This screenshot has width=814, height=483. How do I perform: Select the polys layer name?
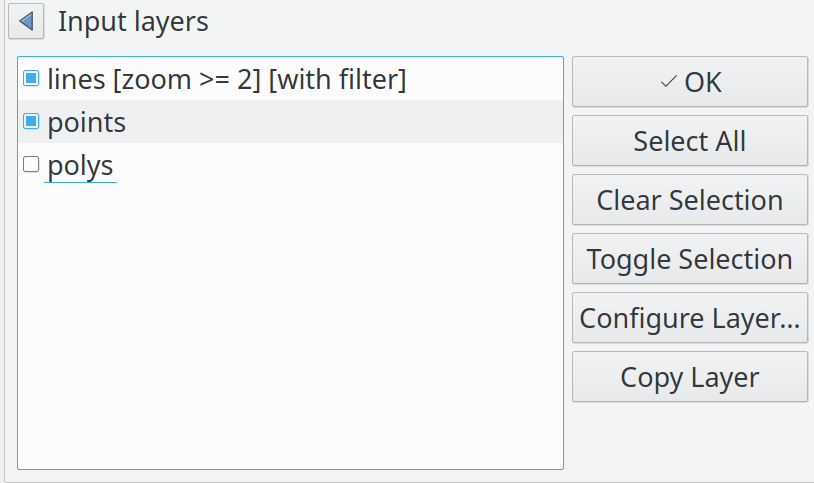point(80,165)
